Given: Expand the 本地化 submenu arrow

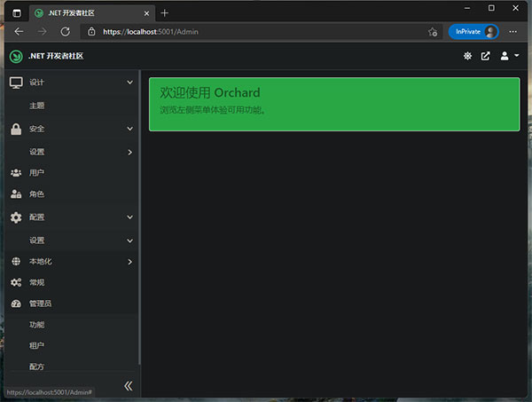Looking at the screenshot, I should (x=130, y=262).
